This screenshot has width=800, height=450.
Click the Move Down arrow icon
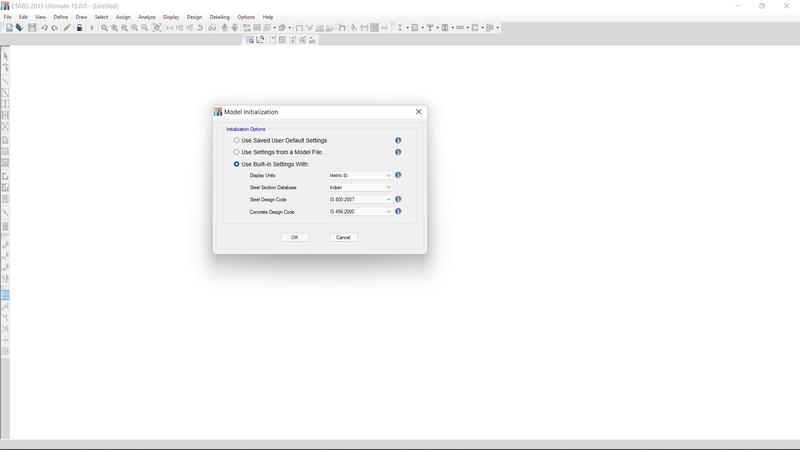235,28
